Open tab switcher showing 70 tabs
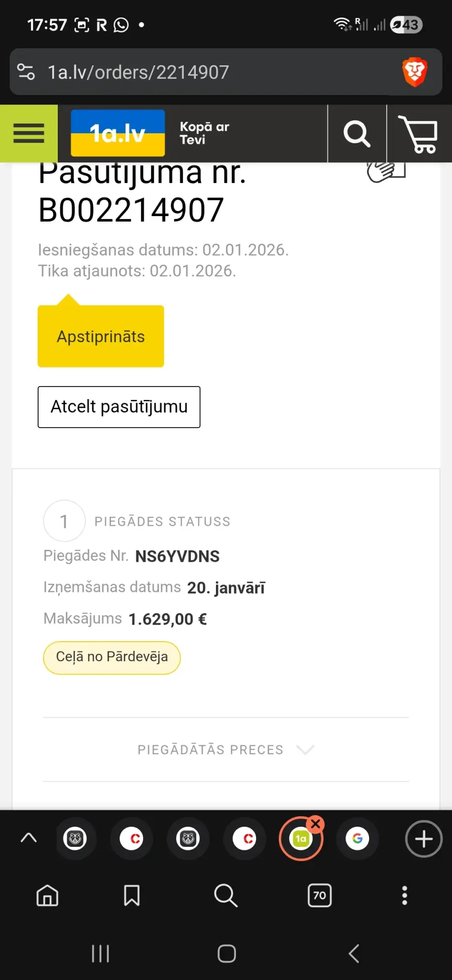The image size is (452, 980). pos(319,895)
